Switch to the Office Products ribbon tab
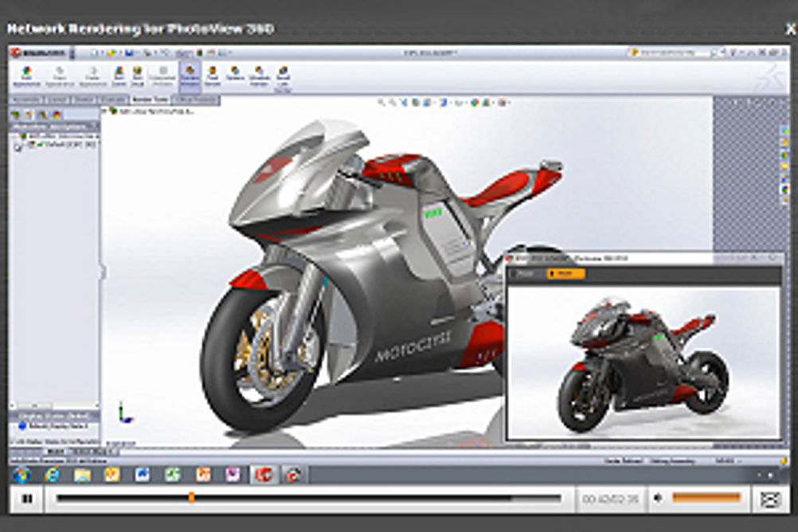The height and width of the screenshot is (532, 798). [196, 100]
